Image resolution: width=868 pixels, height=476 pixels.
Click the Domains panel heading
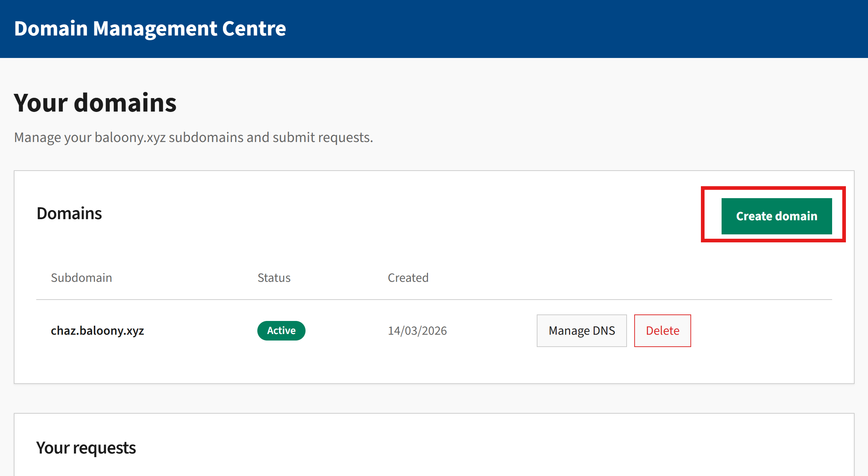coord(69,213)
